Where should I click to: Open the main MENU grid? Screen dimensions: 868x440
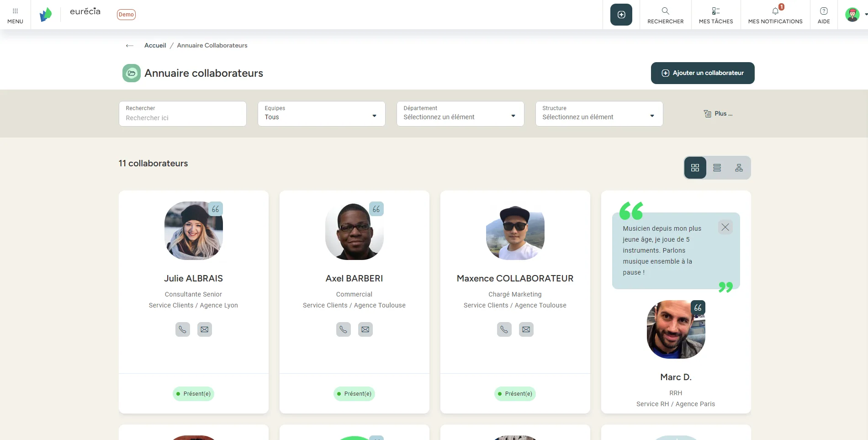click(x=15, y=15)
